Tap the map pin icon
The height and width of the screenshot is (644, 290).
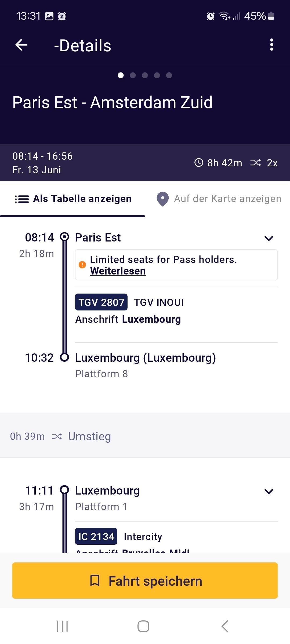pos(163,199)
